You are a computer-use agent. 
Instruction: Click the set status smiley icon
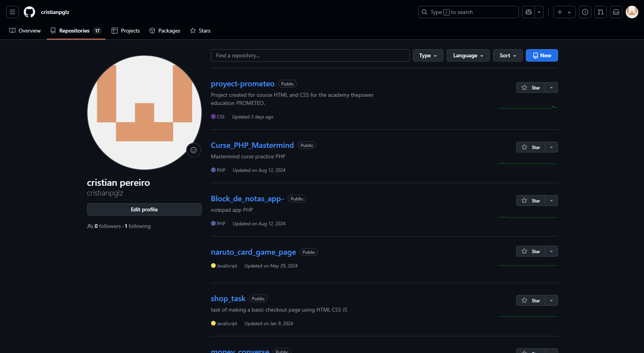194,150
